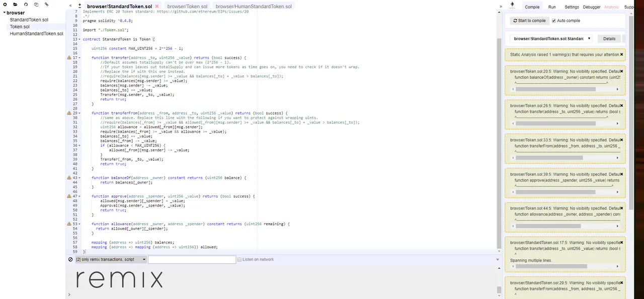Click the Details button
Screen dimensions: 644x299
tap(609, 39)
